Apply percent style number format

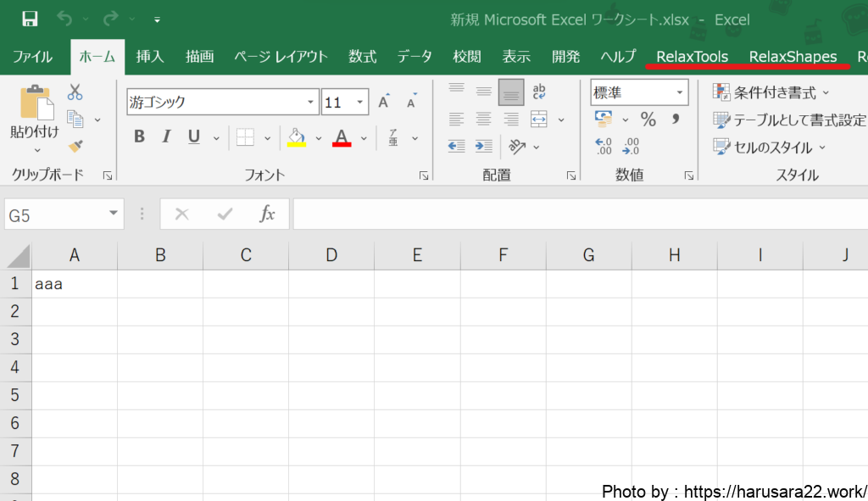[648, 120]
